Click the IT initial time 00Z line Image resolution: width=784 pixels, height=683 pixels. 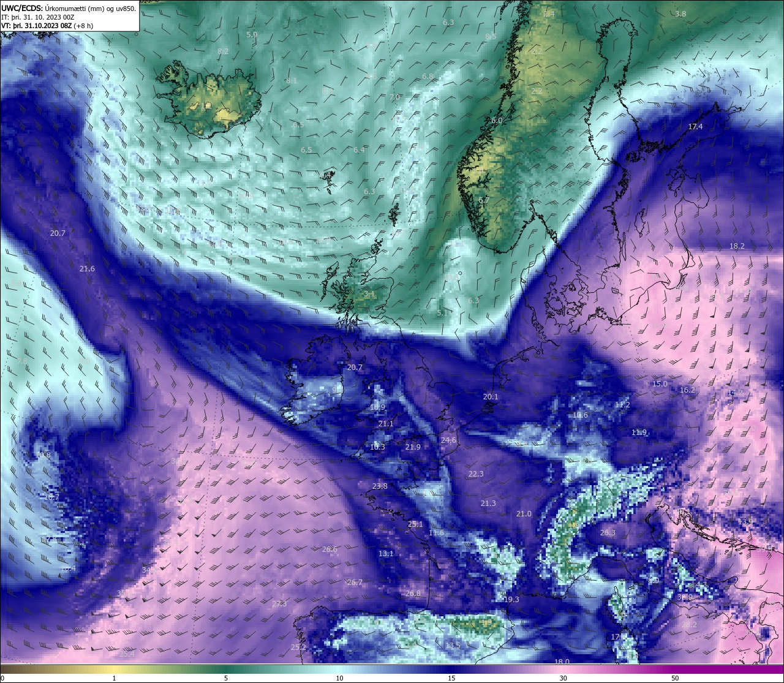tap(38, 17)
